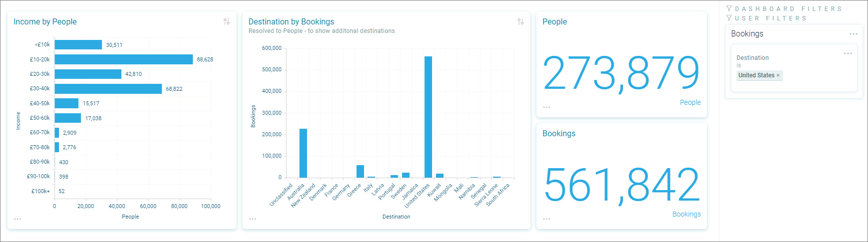The image size is (868, 242).
Task: Open ellipsis menu in Bookings number card
Action: pos(546,219)
